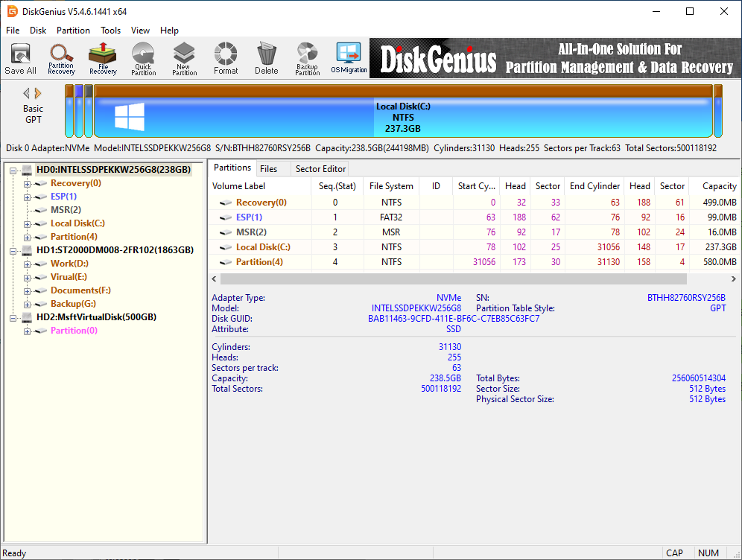742x560 pixels.
Task: Click the Format toolbar icon
Action: tap(226, 58)
